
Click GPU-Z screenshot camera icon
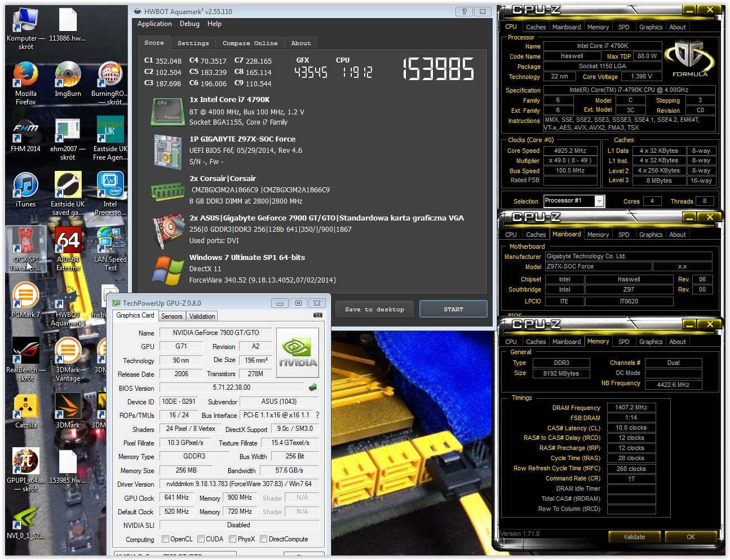click(x=318, y=316)
